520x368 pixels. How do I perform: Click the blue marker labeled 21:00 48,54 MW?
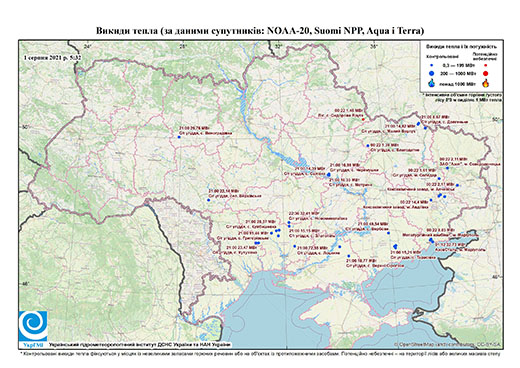coord(388,233)
